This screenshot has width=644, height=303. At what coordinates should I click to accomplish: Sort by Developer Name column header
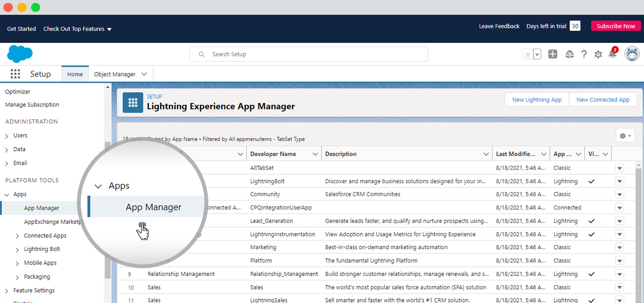pyautogui.click(x=273, y=154)
